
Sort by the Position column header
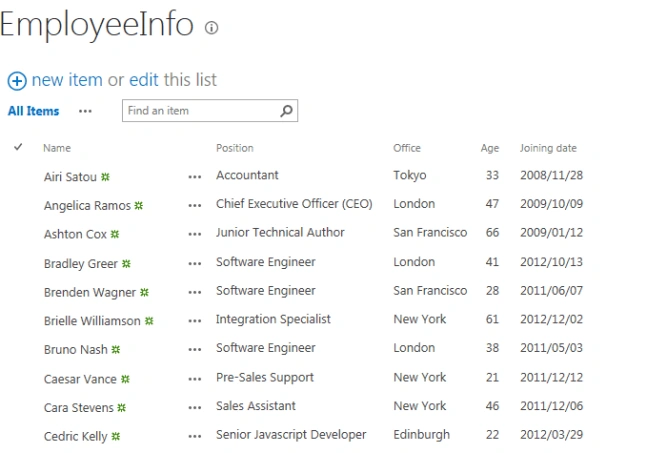pos(235,148)
